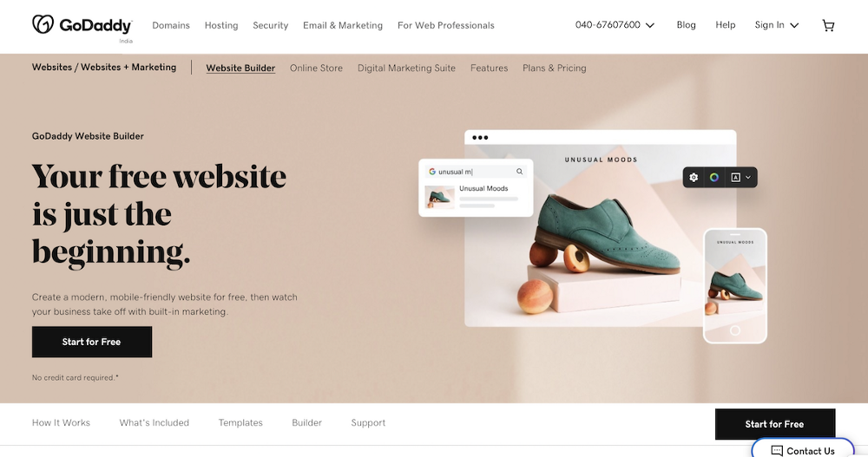This screenshot has height=457, width=868.
Task: Open the shopping cart icon
Action: coord(828,25)
